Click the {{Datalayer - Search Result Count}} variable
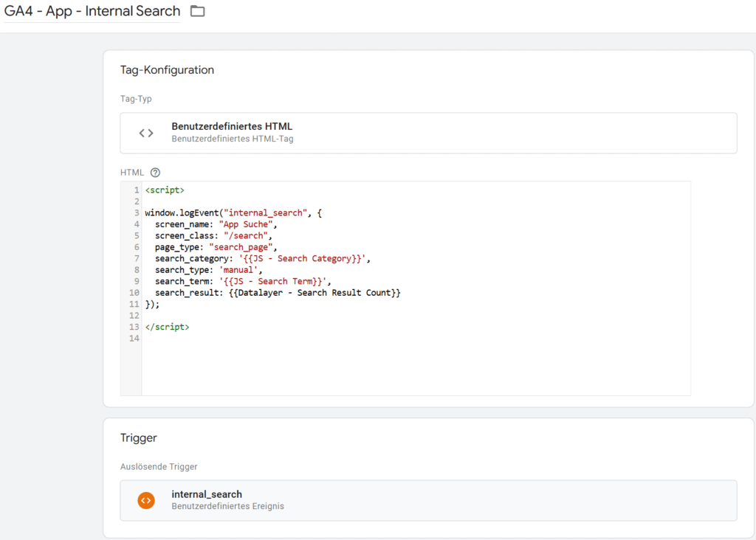The width and height of the screenshot is (756, 540). tap(326, 293)
